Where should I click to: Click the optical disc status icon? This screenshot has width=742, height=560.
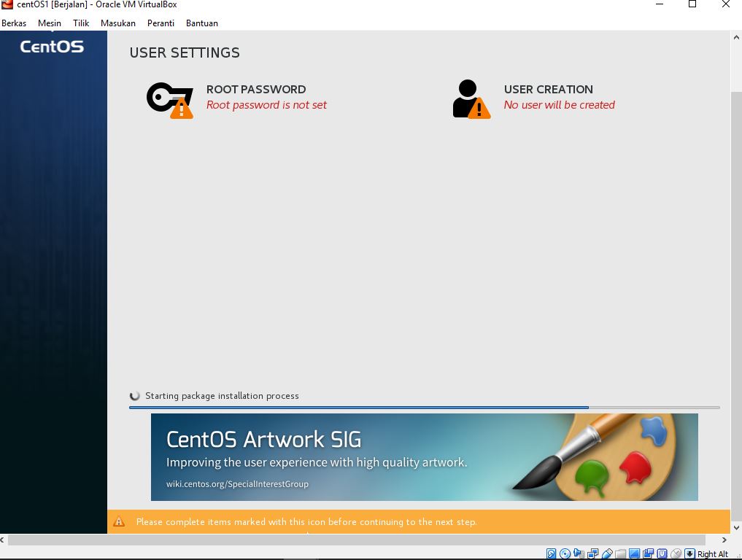pyautogui.click(x=565, y=553)
